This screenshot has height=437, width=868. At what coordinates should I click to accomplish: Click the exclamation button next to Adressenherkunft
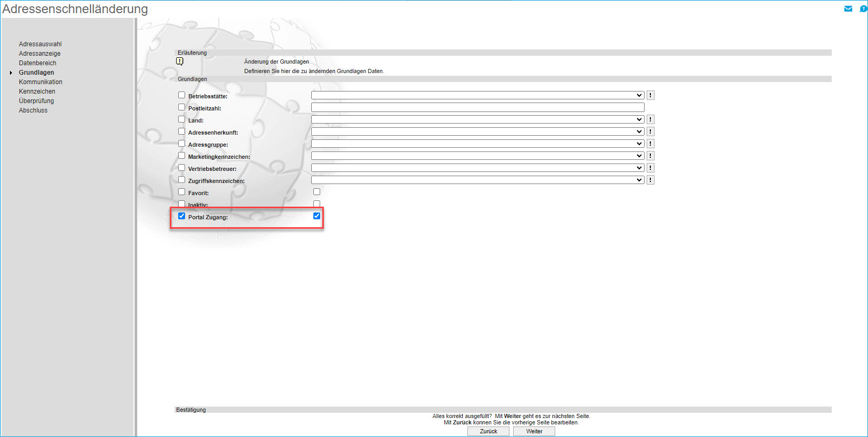pyautogui.click(x=650, y=131)
